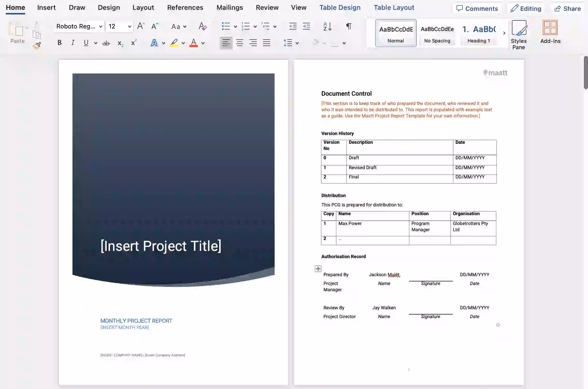Toggle underline formatting
Viewport: 588px width, 389px height.
click(x=86, y=43)
